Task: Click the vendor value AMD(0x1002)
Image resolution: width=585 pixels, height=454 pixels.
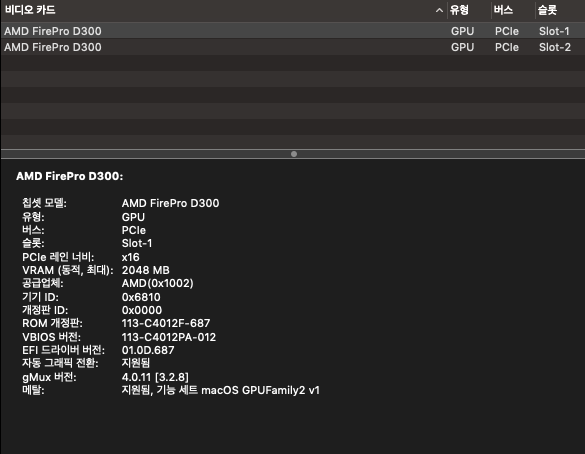Action: pos(157,283)
